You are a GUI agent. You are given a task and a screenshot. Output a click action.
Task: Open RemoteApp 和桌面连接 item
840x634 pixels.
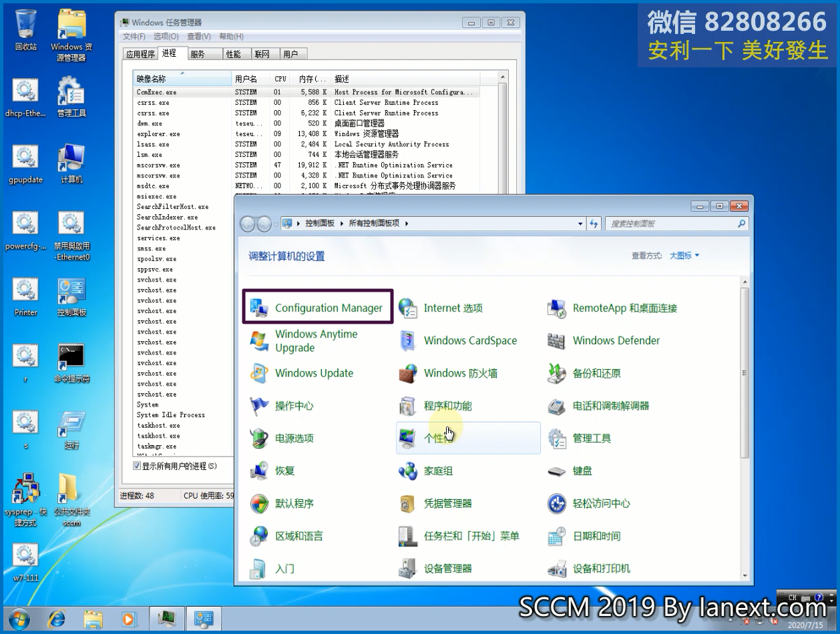[613, 308]
